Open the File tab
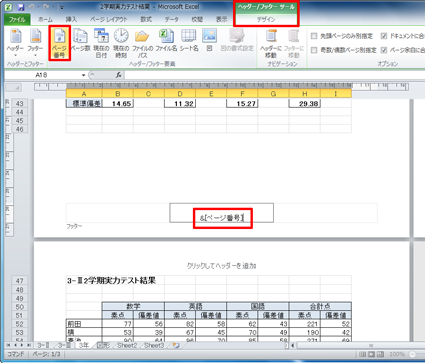This screenshot has width=425, height=363. click(x=17, y=20)
